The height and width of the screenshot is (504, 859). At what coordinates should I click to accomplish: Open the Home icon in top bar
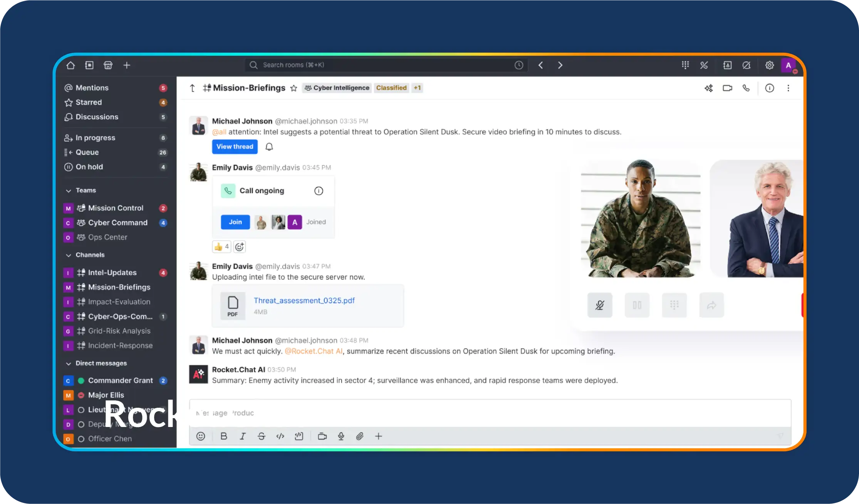pyautogui.click(x=70, y=65)
